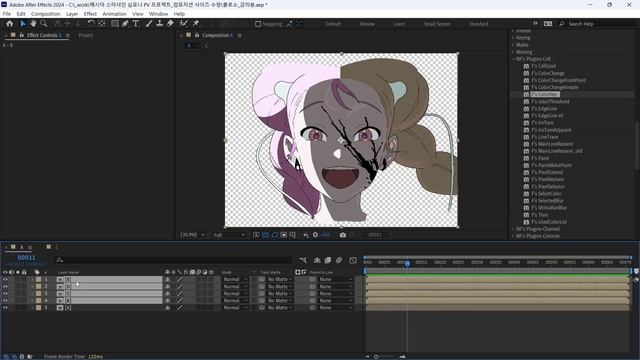Open the Effect menu
Screen dimensions: 640x360
(90, 14)
